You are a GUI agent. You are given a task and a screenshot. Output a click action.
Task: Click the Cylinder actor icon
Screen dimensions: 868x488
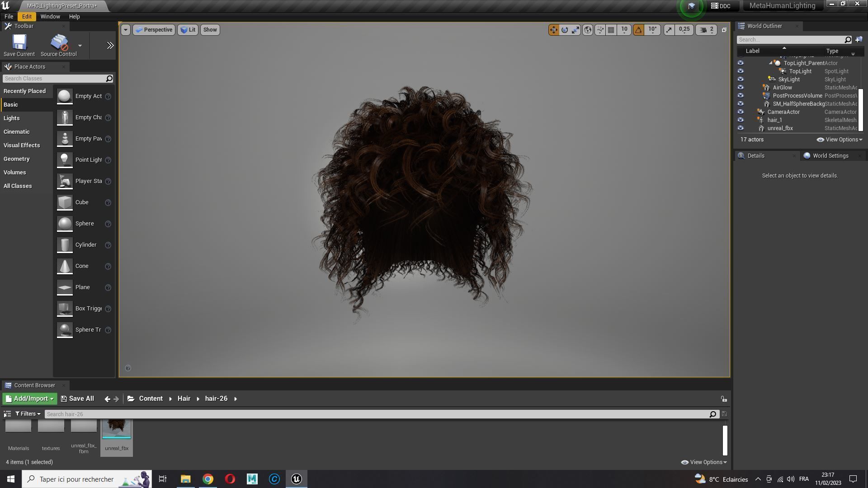point(65,245)
